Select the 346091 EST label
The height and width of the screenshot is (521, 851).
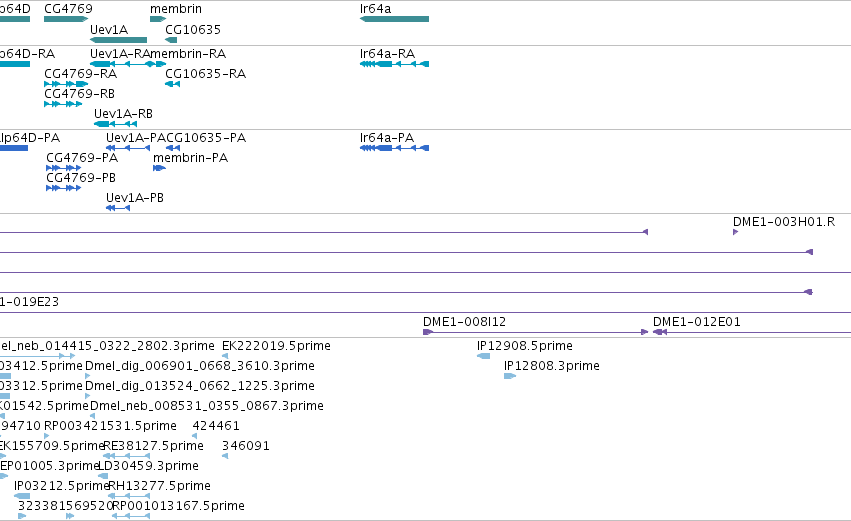(246, 446)
